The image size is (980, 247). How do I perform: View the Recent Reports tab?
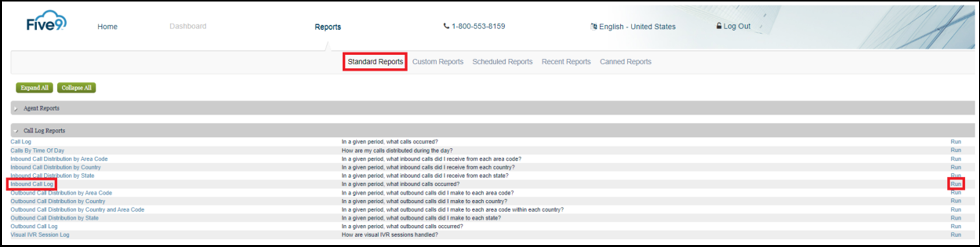566,62
